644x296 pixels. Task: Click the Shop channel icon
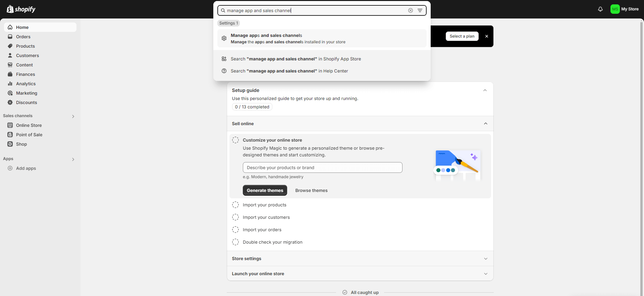coord(10,144)
